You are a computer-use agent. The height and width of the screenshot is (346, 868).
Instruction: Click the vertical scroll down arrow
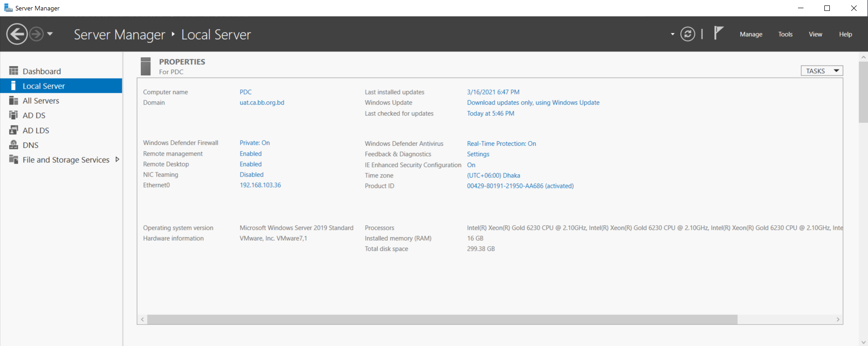(863, 342)
